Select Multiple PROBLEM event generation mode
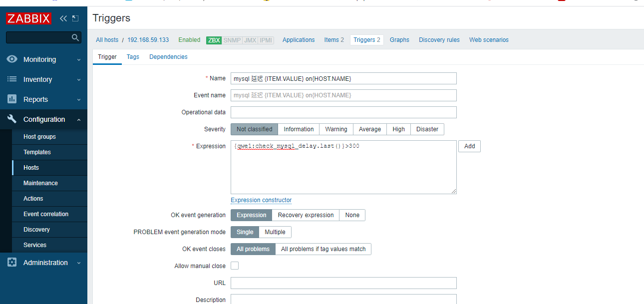644x304 pixels. click(275, 232)
